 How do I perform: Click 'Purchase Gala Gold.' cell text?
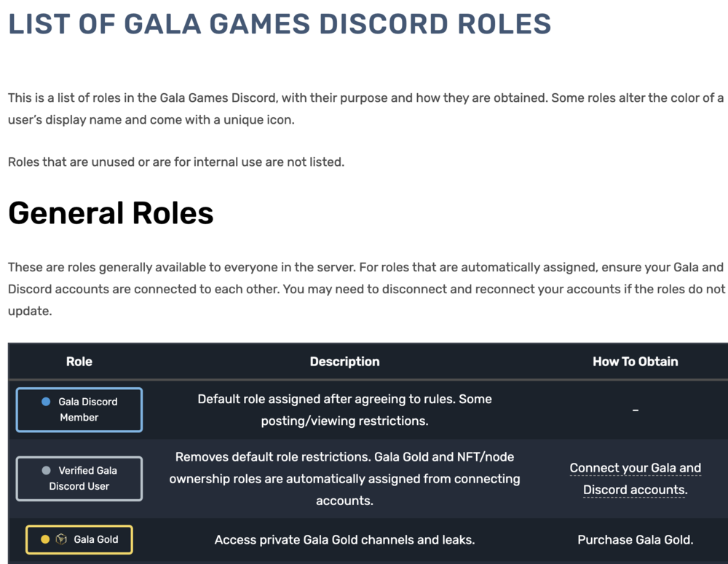[x=635, y=540]
